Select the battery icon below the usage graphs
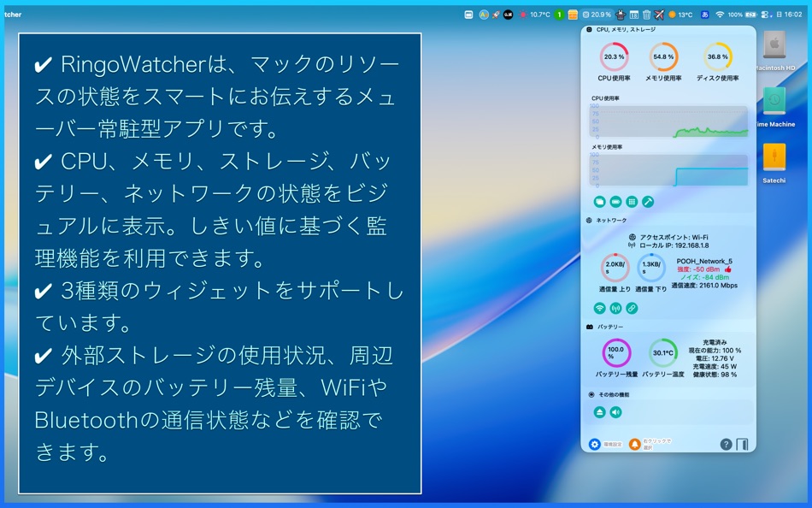 click(614, 201)
